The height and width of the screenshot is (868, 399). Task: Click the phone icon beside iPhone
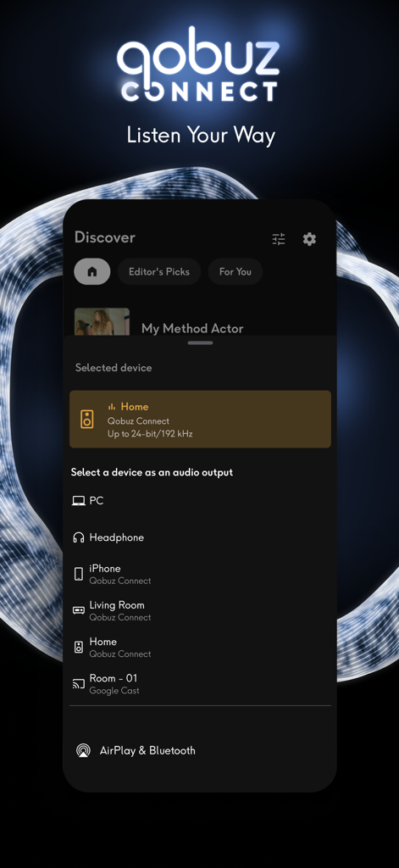tap(79, 574)
